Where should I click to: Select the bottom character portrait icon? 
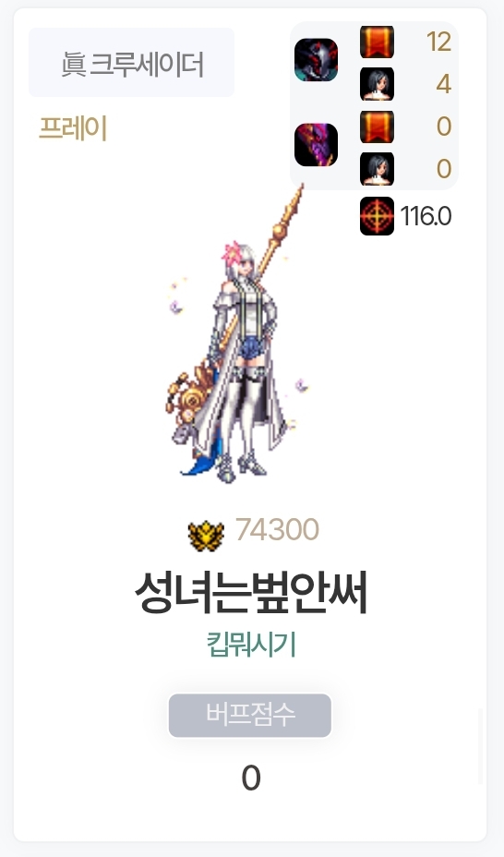(377, 169)
